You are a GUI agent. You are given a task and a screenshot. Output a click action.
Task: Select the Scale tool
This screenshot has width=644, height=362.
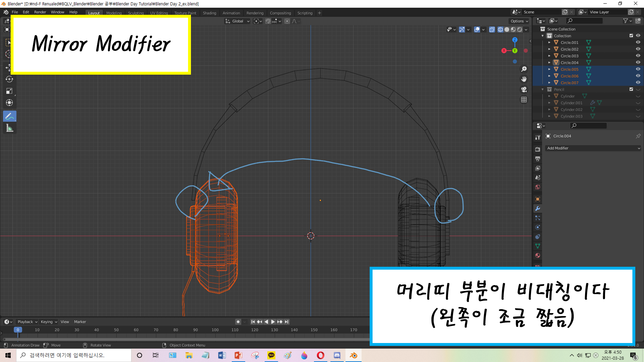click(x=9, y=91)
